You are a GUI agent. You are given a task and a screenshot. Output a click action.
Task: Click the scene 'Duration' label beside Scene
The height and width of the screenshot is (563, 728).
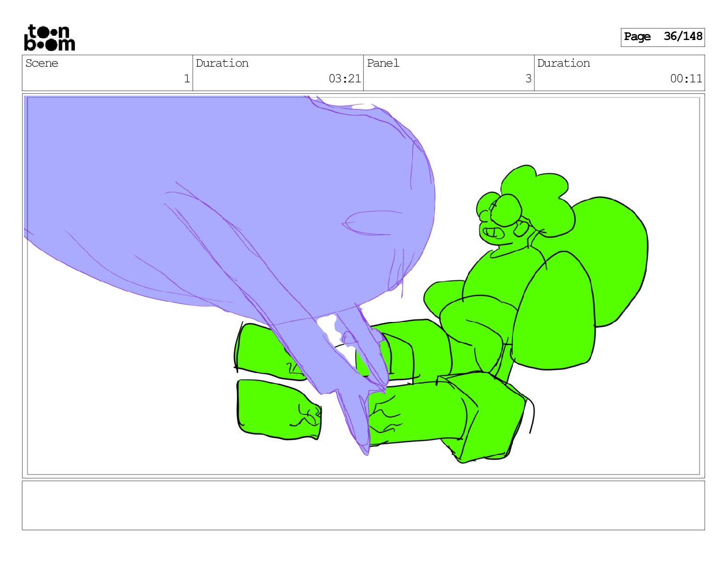pyautogui.click(x=222, y=63)
